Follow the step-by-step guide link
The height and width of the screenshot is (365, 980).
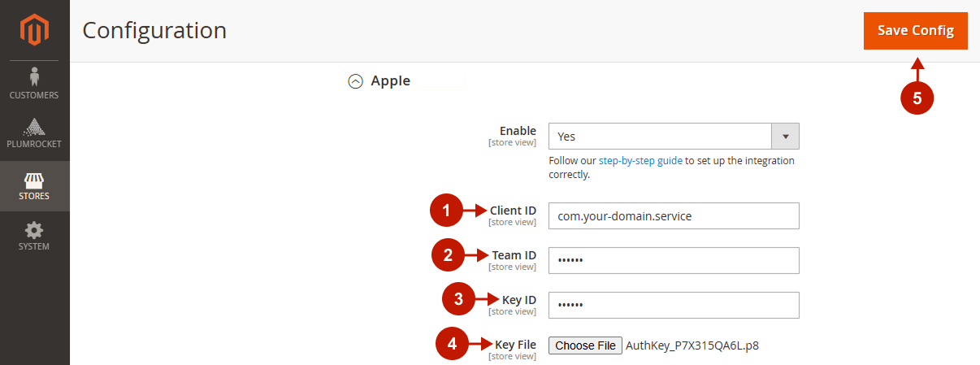(x=640, y=161)
